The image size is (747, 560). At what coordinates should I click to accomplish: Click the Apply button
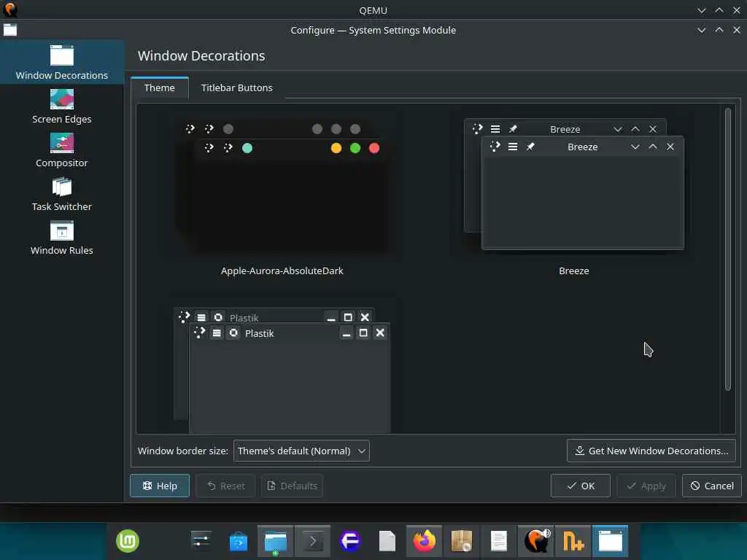pos(646,486)
